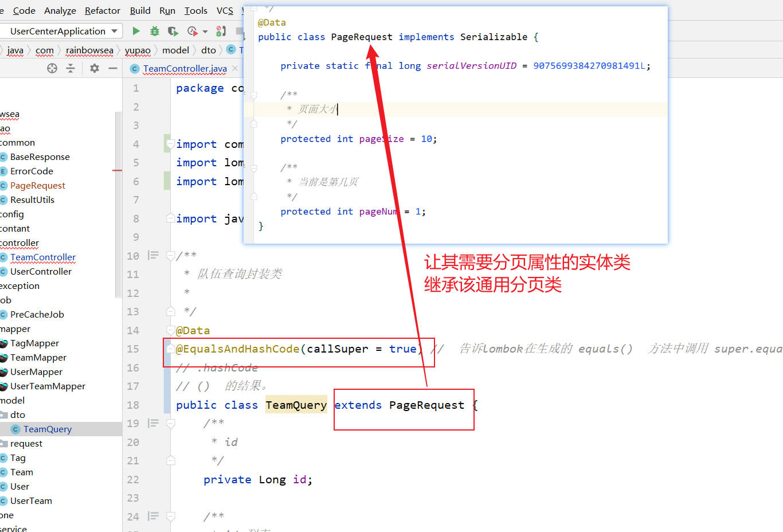Select PreCacheJob in the project tree
The image size is (783, 532).
(37, 315)
